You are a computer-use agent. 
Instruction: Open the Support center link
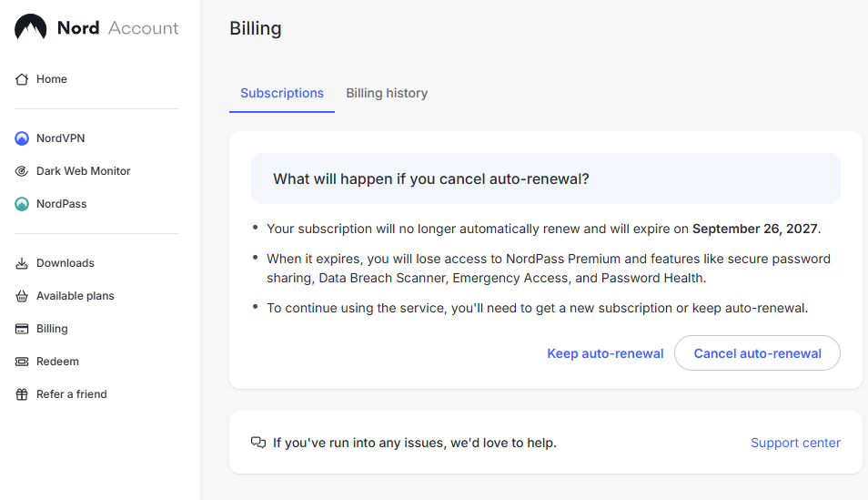[795, 443]
